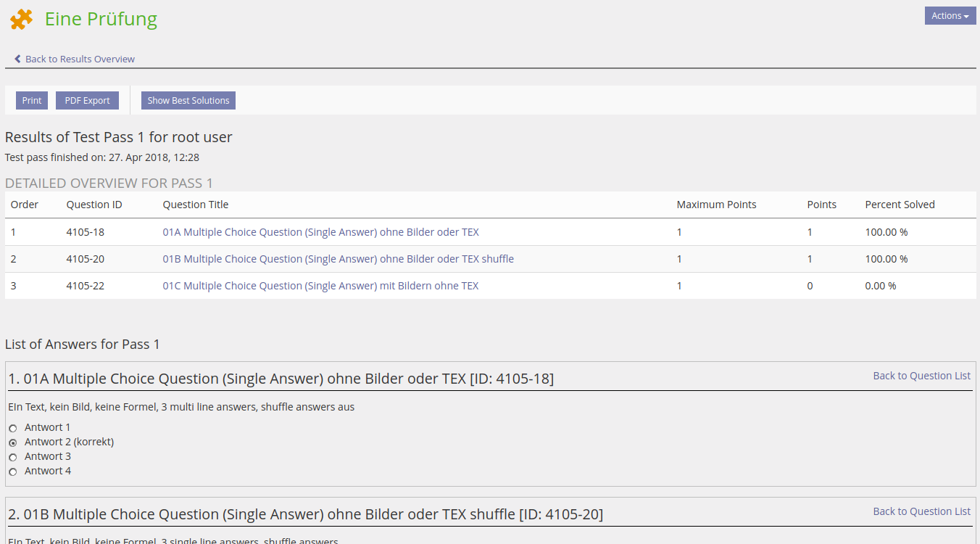
Task: Click the Question Title column header
Action: tap(196, 205)
